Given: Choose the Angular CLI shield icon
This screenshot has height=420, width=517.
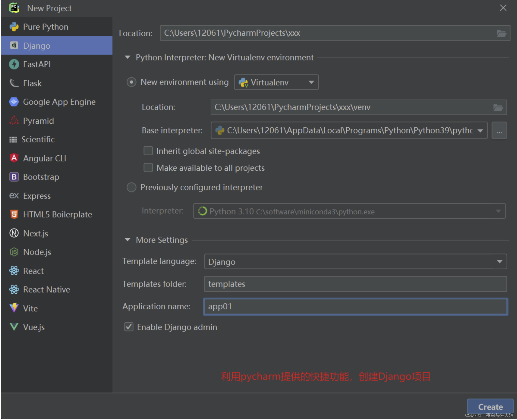Looking at the screenshot, I should coord(14,158).
